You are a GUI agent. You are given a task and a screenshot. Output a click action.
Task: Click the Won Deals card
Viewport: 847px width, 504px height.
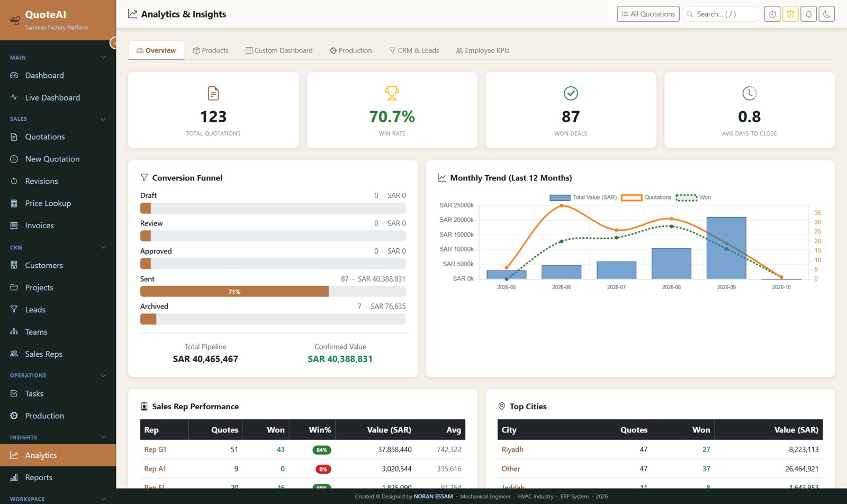tap(571, 110)
